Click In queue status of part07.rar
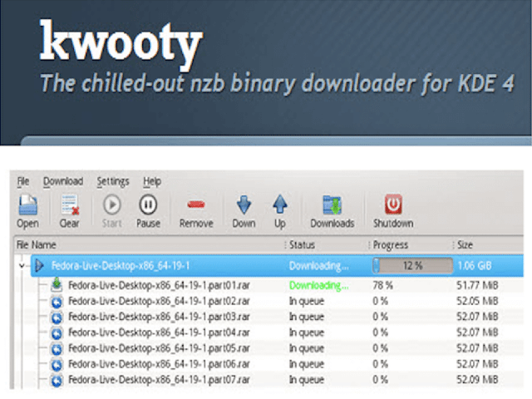 pyautogui.click(x=307, y=380)
